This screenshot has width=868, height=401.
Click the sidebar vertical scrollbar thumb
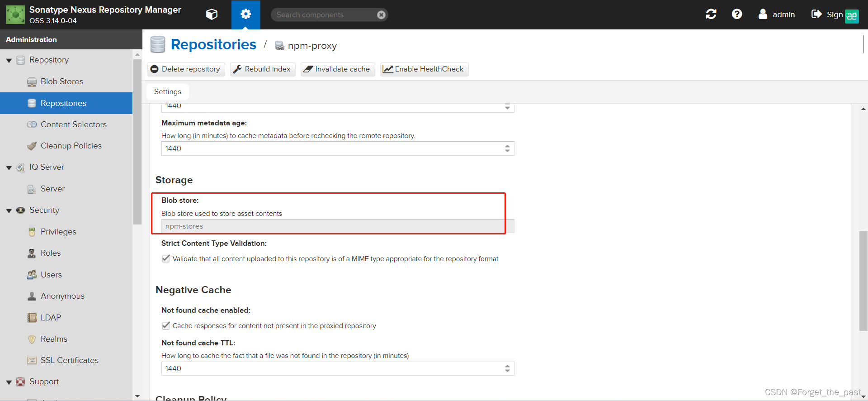coord(137,142)
